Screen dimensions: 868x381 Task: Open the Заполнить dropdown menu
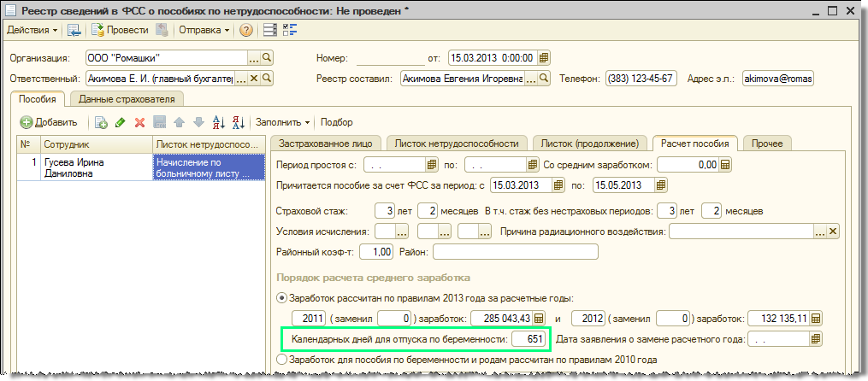pyautogui.click(x=282, y=123)
